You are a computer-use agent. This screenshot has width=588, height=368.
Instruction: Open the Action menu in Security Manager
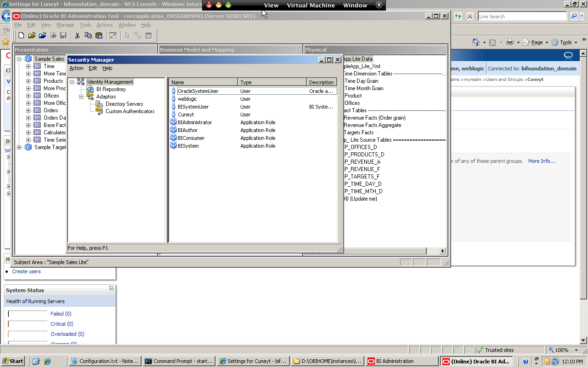(x=76, y=68)
